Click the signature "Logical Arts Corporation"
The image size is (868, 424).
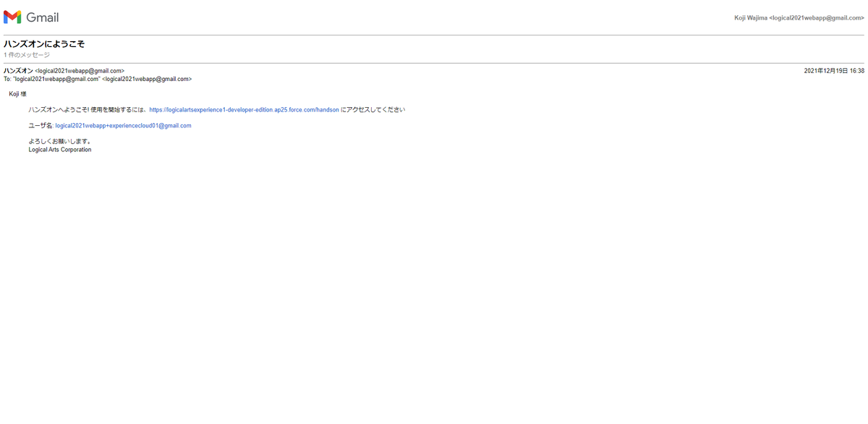60,150
